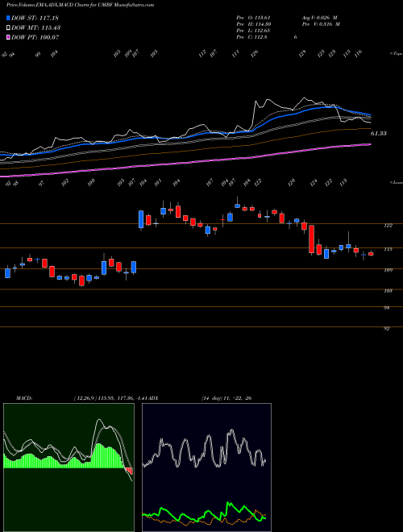This screenshot has height=532, width=403.
Task: Click the 'MACD:' indicator heading
Action: pyautogui.click(x=24, y=398)
